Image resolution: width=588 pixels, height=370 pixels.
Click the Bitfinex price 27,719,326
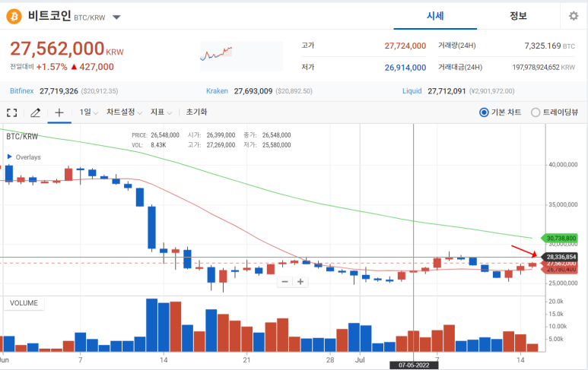(59, 91)
